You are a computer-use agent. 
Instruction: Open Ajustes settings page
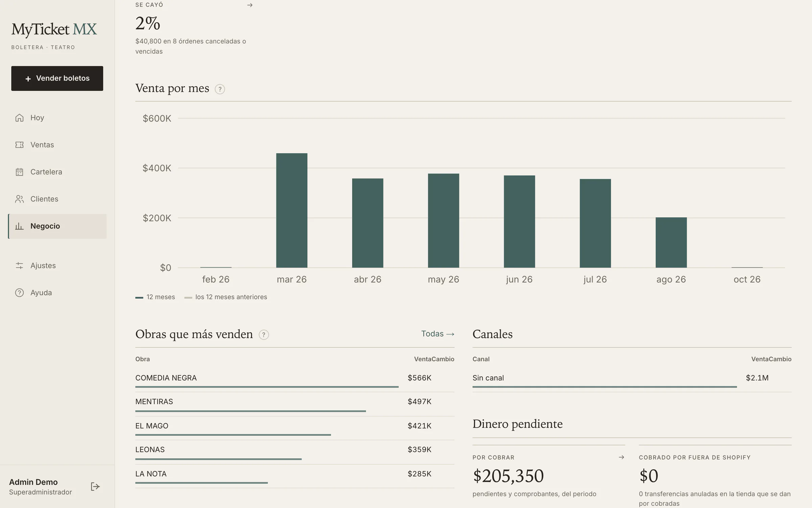point(57,266)
